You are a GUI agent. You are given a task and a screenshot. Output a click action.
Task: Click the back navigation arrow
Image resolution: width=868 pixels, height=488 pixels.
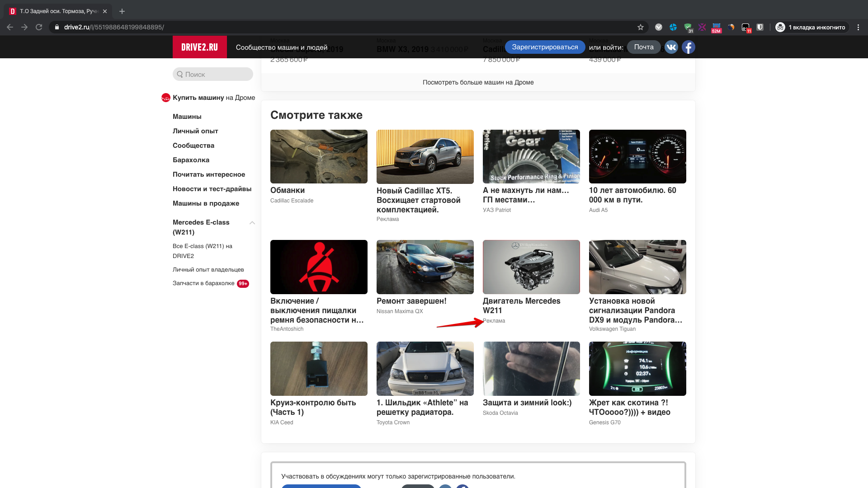(9, 27)
